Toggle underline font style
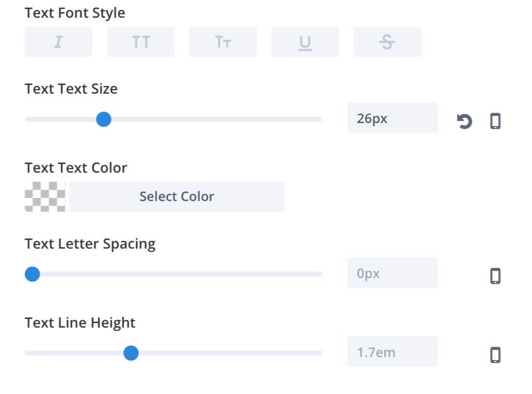This screenshot has height=394, width=532. pyautogui.click(x=305, y=42)
